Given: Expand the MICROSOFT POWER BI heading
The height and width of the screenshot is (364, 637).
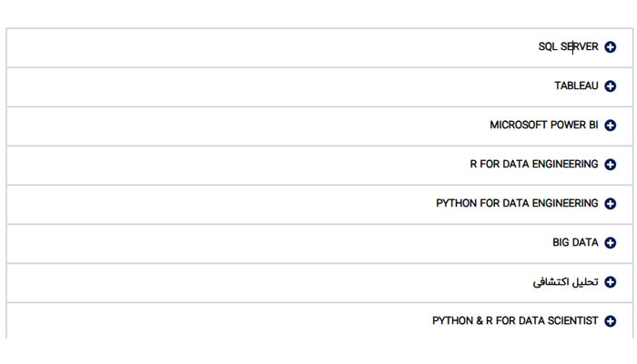Looking at the screenshot, I should tap(543, 125).
